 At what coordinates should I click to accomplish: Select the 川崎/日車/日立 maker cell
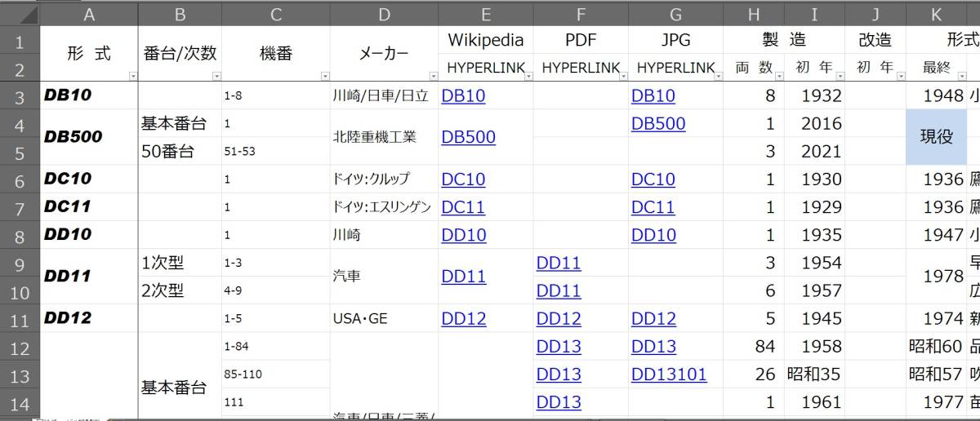(x=384, y=95)
